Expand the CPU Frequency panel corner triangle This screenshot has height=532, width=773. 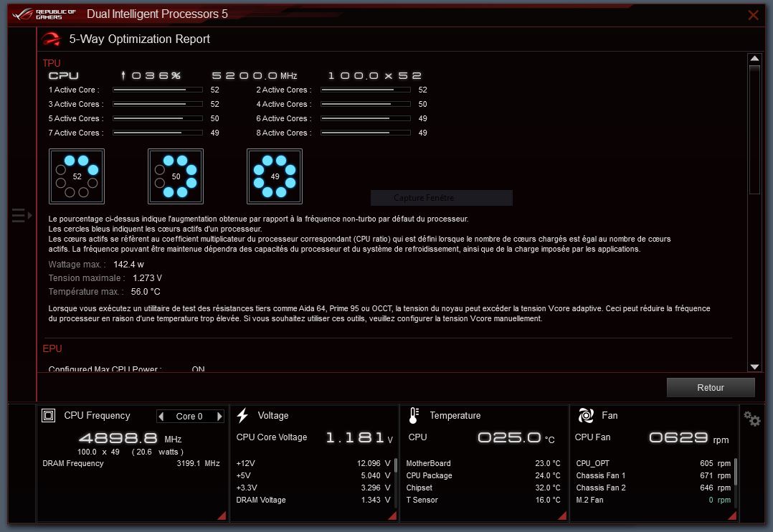pyautogui.click(x=221, y=515)
